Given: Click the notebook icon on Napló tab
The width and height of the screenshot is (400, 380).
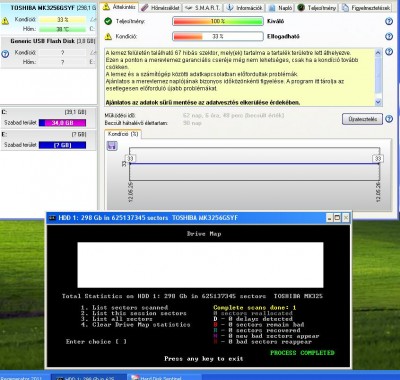Looking at the screenshot, I should click(272, 8).
